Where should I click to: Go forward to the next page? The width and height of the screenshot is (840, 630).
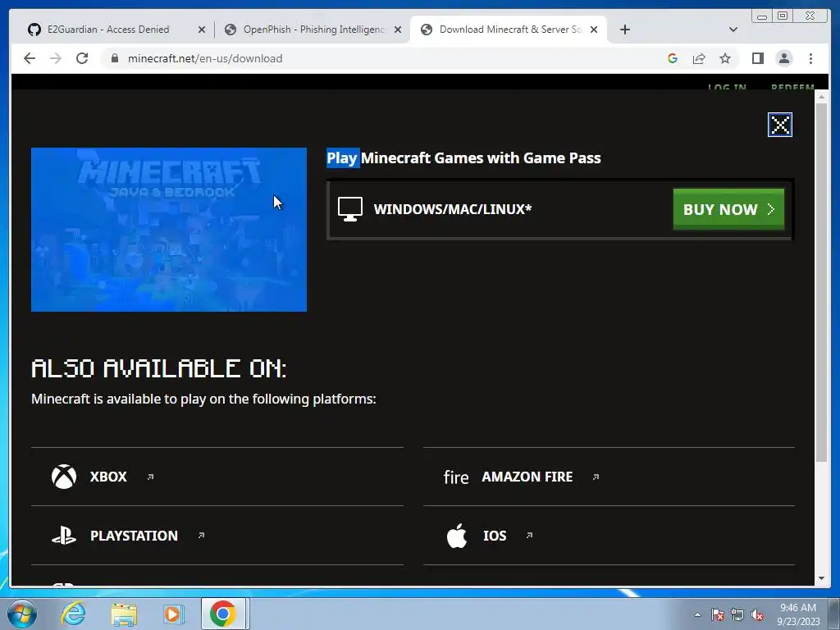pos(56,58)
